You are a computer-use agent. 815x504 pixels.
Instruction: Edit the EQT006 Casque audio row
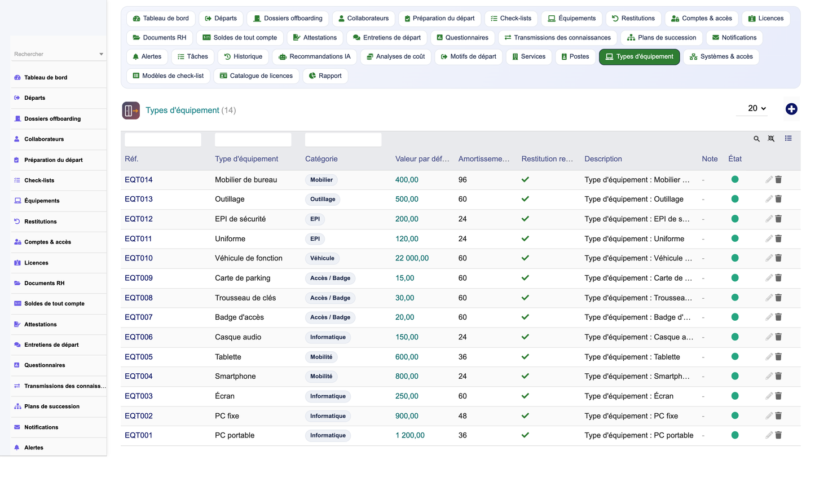click(769, 337)
